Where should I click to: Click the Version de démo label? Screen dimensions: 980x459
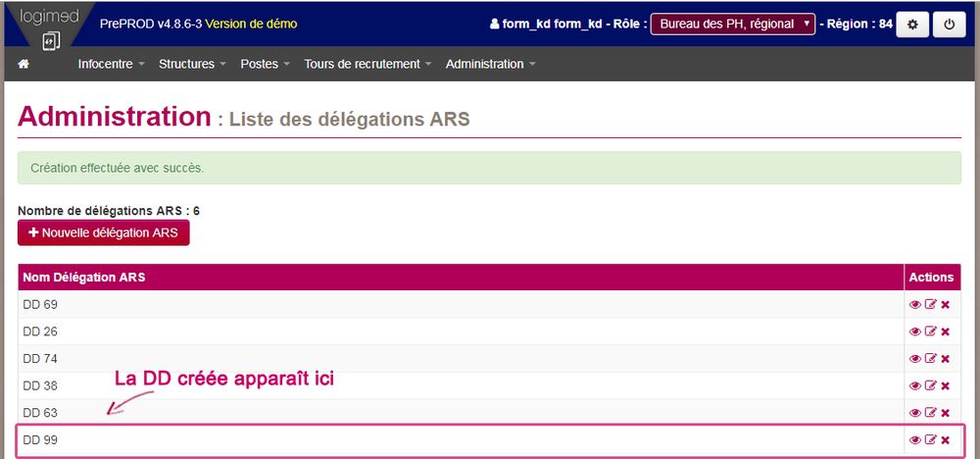coord(251,25)
